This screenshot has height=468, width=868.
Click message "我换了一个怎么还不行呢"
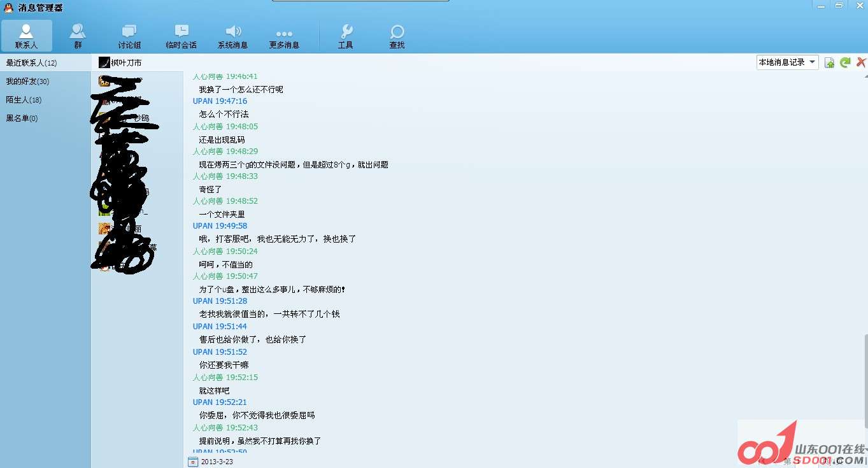(x=241, y=90)
